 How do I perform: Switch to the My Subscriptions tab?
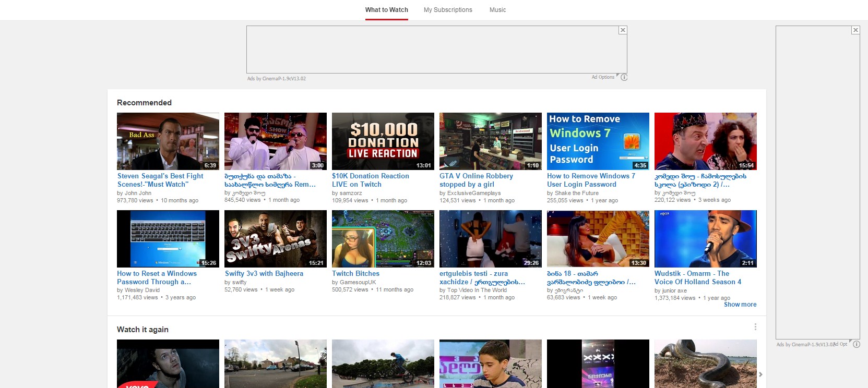click(447, 10)
